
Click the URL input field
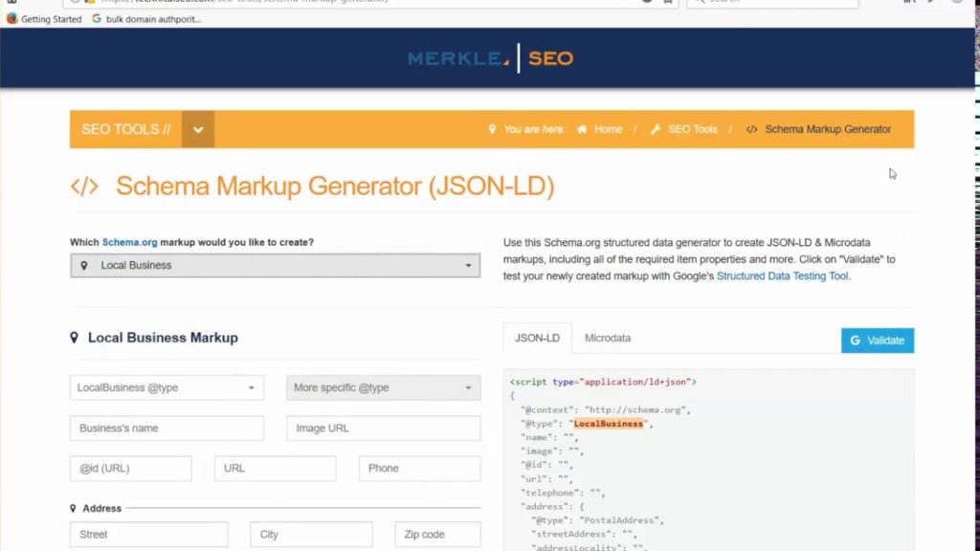point(275,469)
